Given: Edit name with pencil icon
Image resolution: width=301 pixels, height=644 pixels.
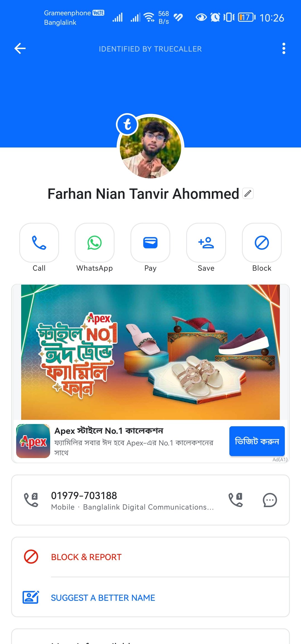Looking at the screenshot, I should click(248, 193).
